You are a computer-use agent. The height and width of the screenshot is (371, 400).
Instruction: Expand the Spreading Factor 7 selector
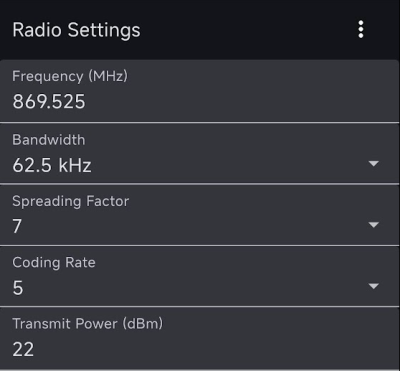[199, 215]
